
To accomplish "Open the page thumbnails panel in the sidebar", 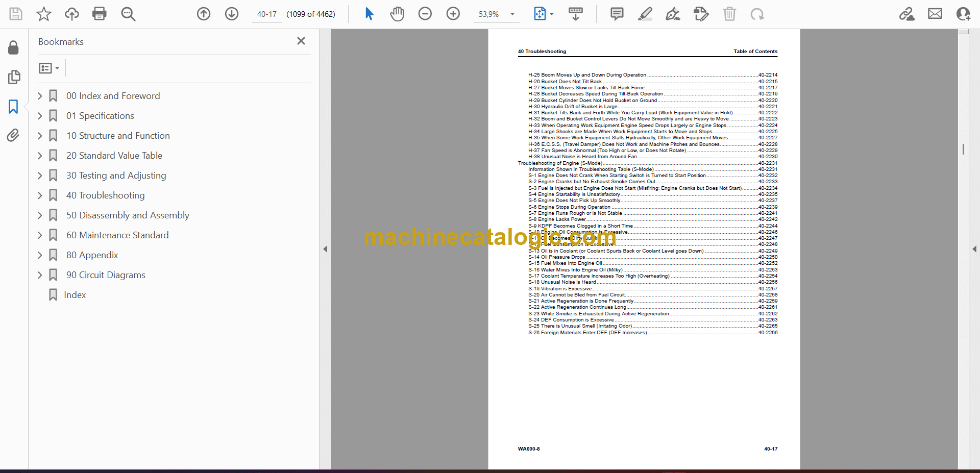I will click(14, 77).
